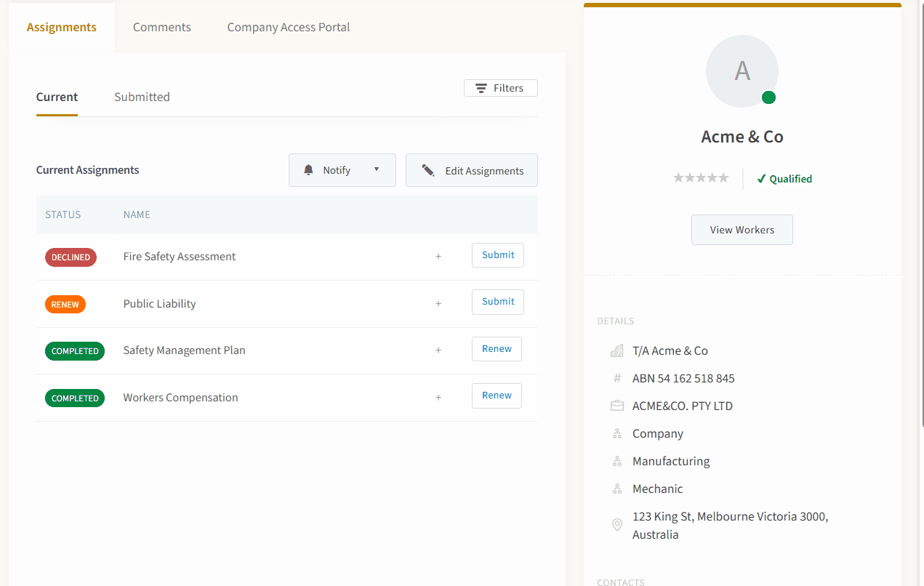Screen dimensions: 924x586
Task: Expand the Public Liability row plus
Action: 438,304
